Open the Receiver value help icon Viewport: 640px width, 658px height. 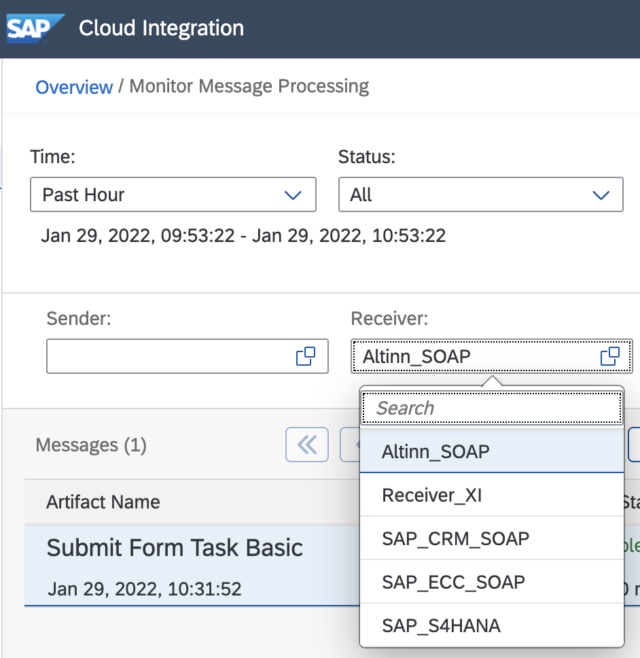point(610,356)
